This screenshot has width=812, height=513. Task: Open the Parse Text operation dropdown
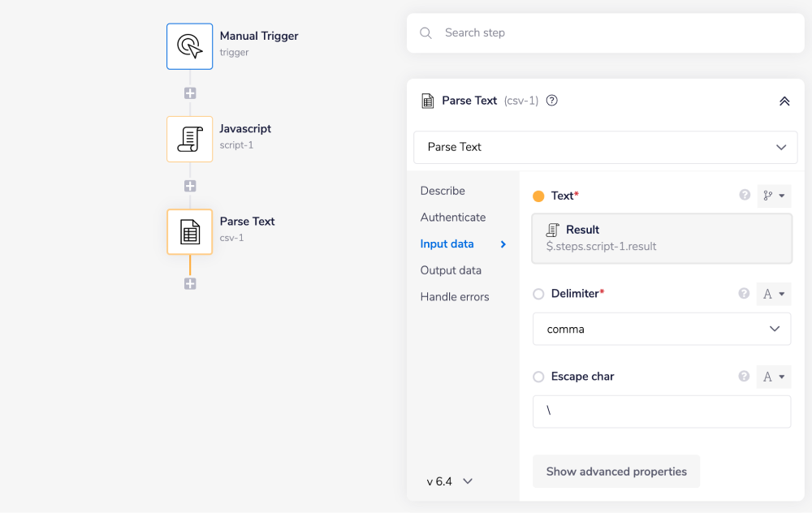pyautogui.click(x=605, y=147)
